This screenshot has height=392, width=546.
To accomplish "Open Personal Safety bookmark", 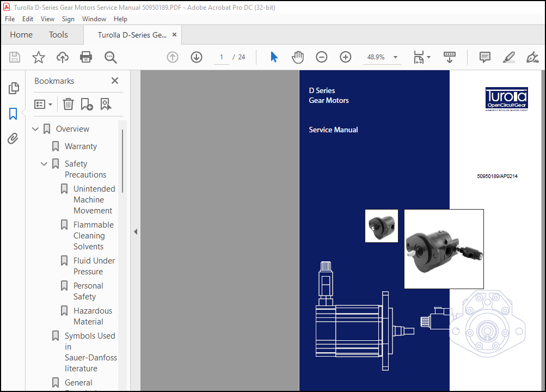I will [88, 291].
